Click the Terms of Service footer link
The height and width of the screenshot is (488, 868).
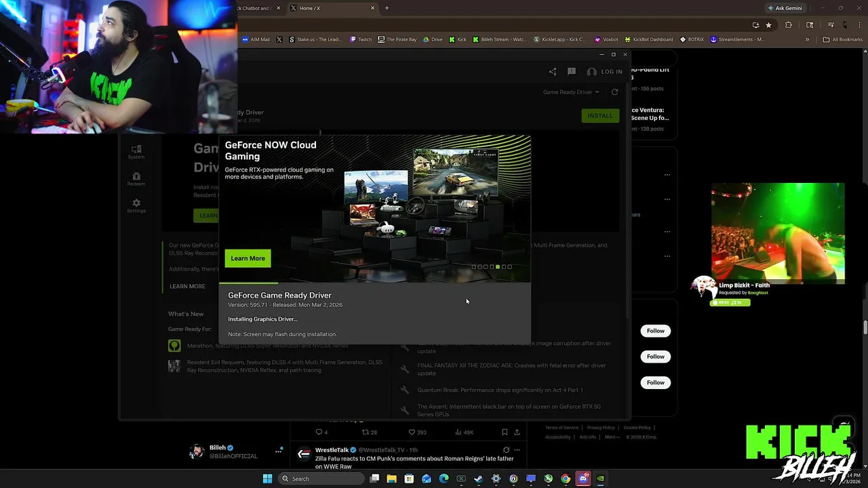click(x=562, y=428)
